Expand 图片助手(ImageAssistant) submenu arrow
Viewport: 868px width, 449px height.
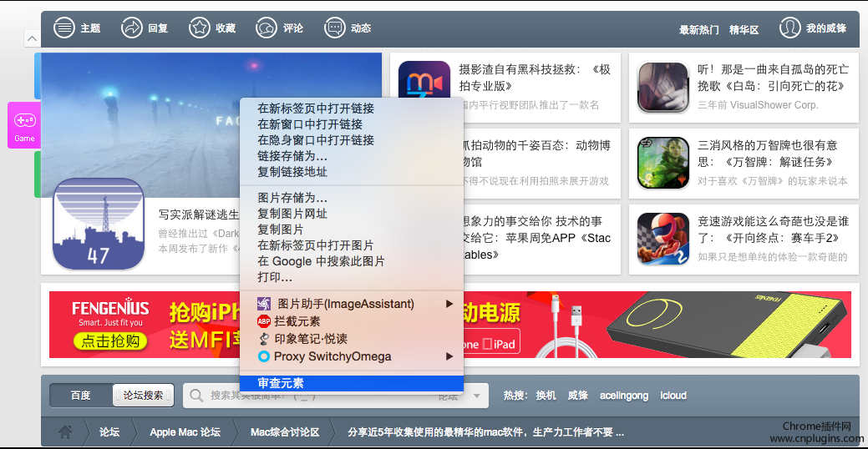coord(449,304)
